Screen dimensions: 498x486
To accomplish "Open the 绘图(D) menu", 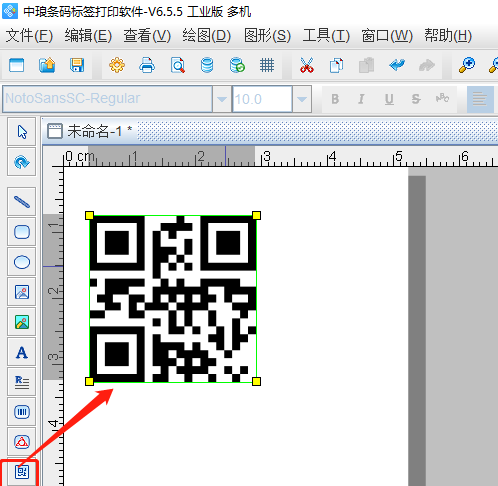I will click(207, 36).
